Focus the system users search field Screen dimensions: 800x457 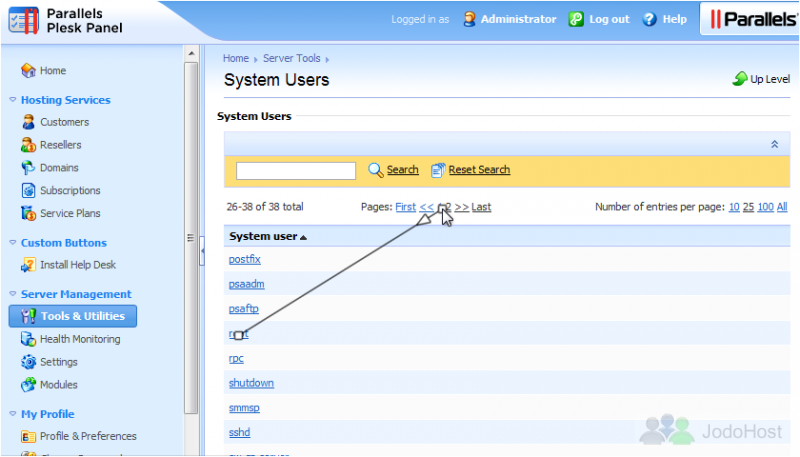tap(296, 170)
